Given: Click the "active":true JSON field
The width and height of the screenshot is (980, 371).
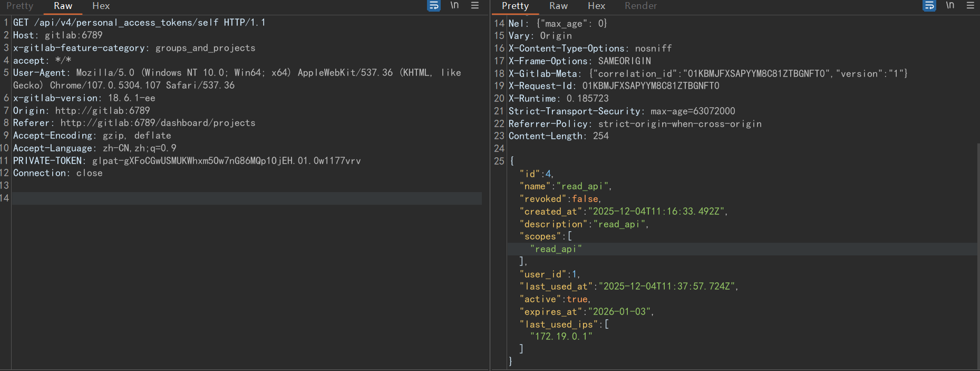Looking at the screenshot, I should 555,299.
